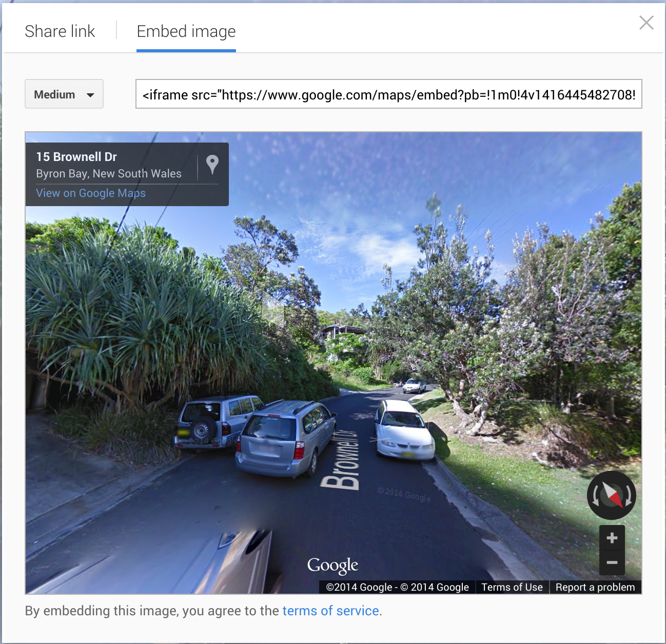Click Terms of Use in image footer
Screen dimensions: 666x644
512,587
